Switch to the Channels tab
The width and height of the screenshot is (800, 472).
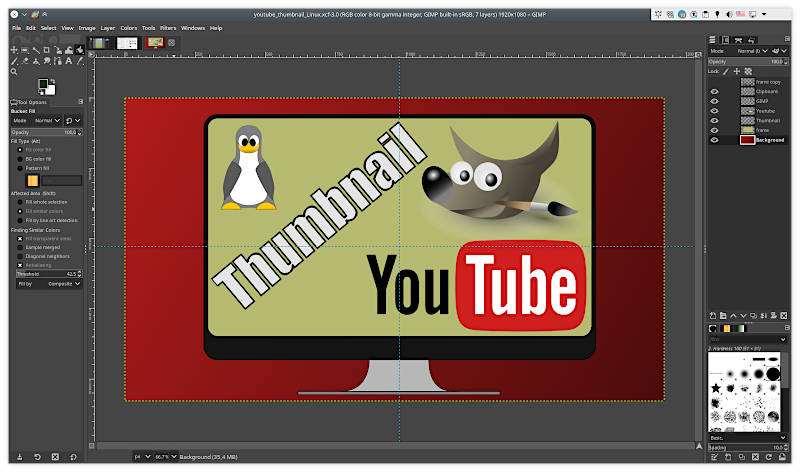pyautogui.click(x=725, y=40)
